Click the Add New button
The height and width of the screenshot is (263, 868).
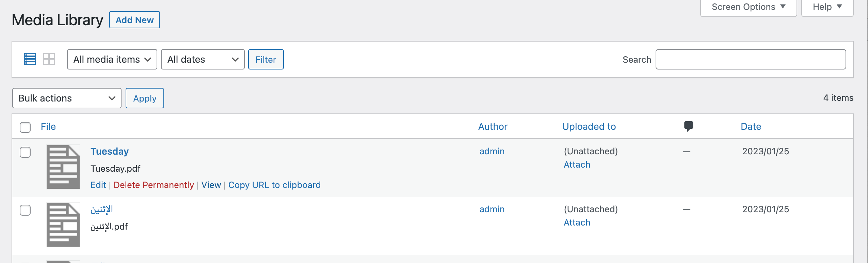(x=134, y=20)
